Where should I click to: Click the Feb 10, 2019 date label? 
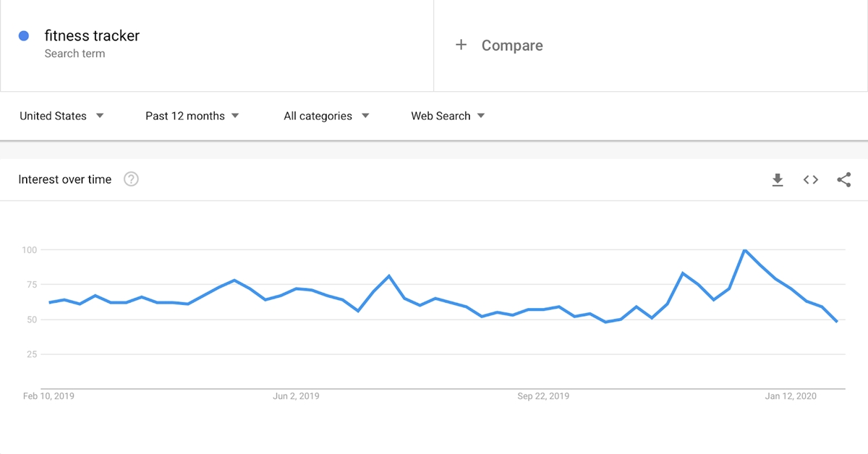click(x=48, y=396)
